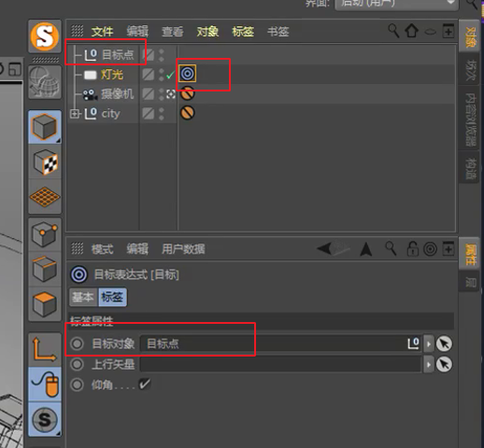Open the 标签 menu
484x448 pixels.
[x=243, y=32]
